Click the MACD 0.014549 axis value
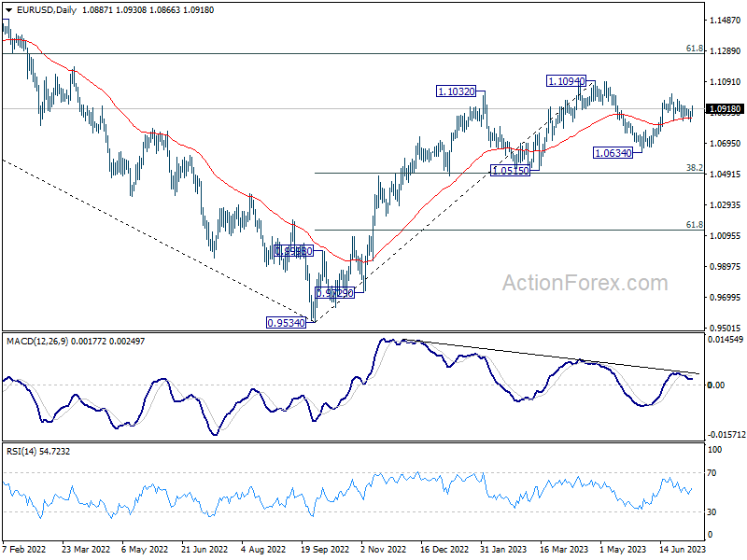This screenshot has width=747, height=560. pos(726,340)
